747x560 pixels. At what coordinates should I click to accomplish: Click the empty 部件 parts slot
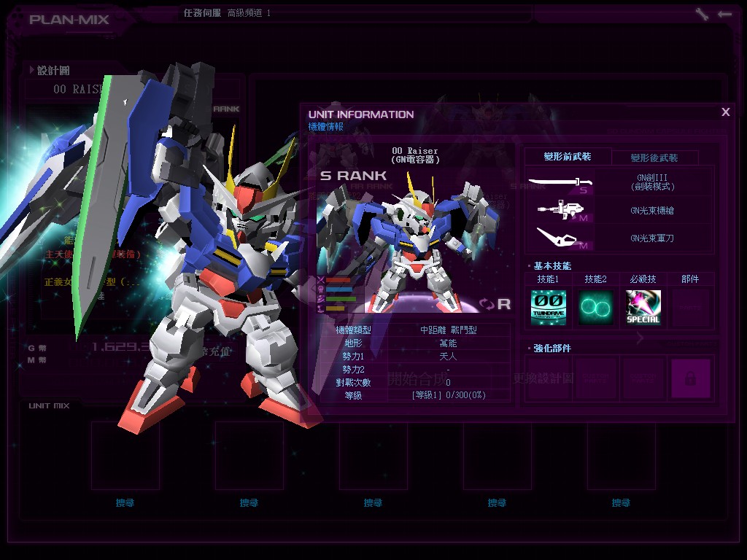(690, 308)
